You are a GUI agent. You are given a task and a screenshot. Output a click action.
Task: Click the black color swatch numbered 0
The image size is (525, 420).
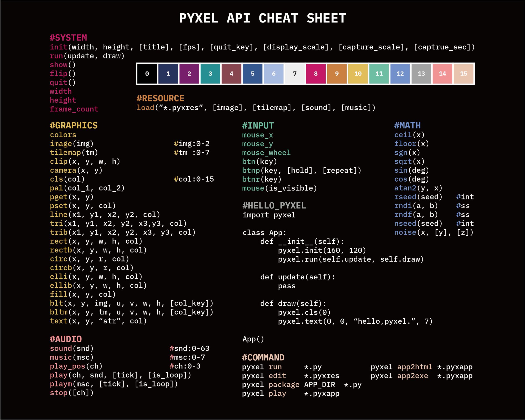(x=147, y=74)
